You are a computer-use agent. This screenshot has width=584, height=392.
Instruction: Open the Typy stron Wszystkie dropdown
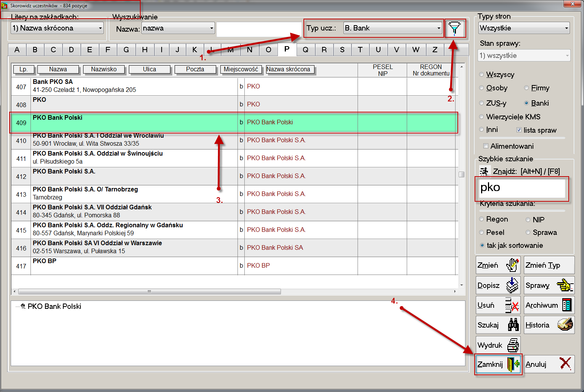[x=524, y=28]
